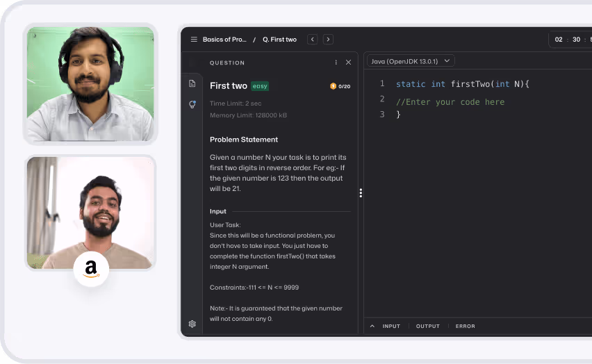592x364 pixels.
Task: Click the code comment line in editor
Action: 450,102
